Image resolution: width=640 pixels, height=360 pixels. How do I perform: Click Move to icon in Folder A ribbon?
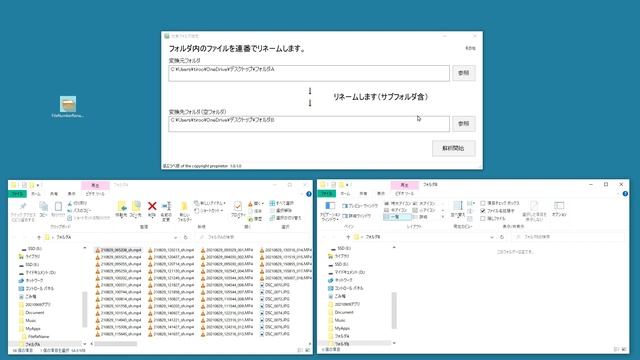pyautogui.click(x=122, y=206)
